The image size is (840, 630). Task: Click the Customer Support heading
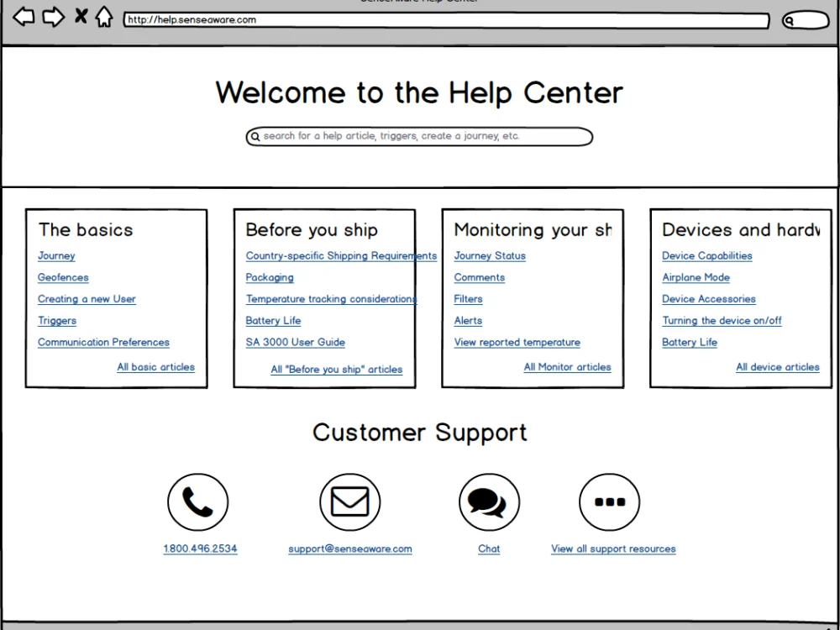pos(420,433)
